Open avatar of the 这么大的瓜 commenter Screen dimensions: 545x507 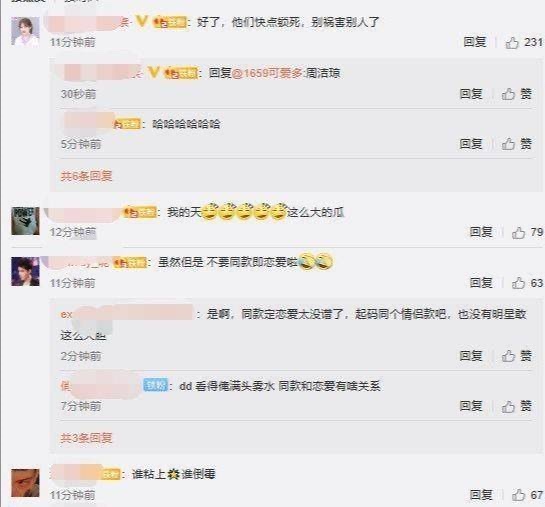tap(25, 221)
